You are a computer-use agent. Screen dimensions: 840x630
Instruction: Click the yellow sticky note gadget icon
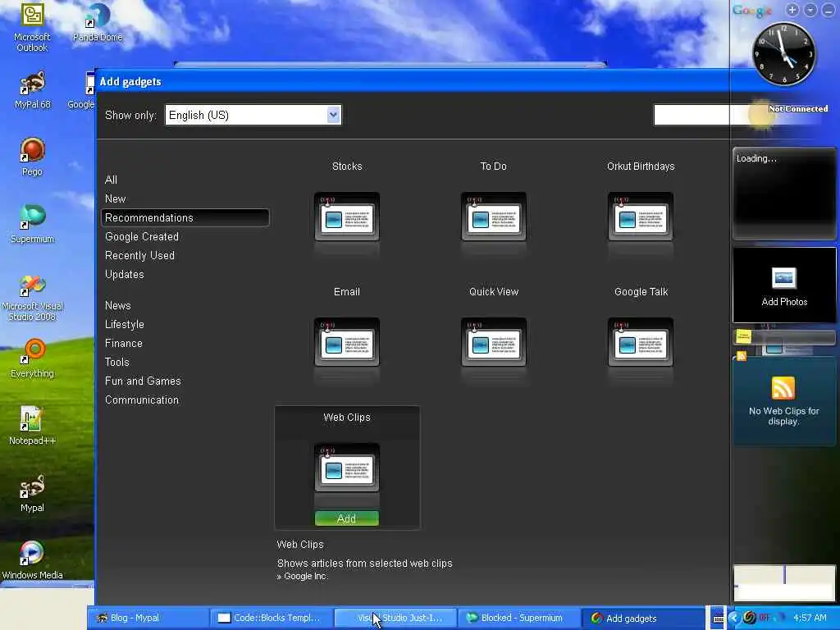tap(743, 336)
